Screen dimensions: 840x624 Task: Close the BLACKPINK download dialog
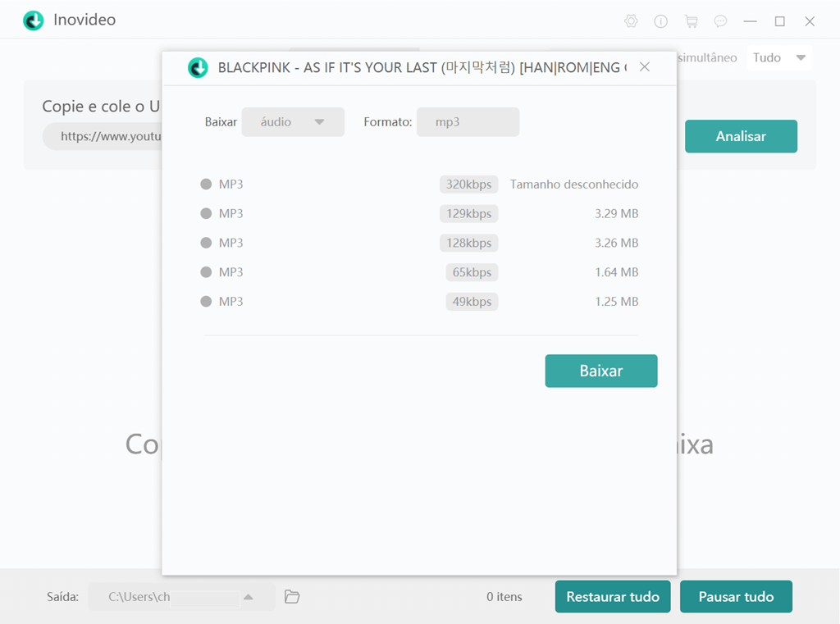[x=645, y=66]
